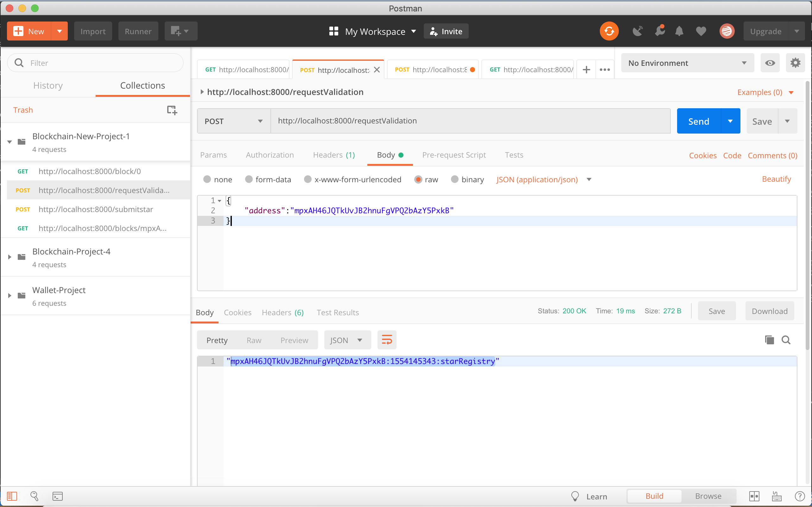Choose the none body option
The width and height of the screenshot is (812, 507).
(x=207, y=179)
